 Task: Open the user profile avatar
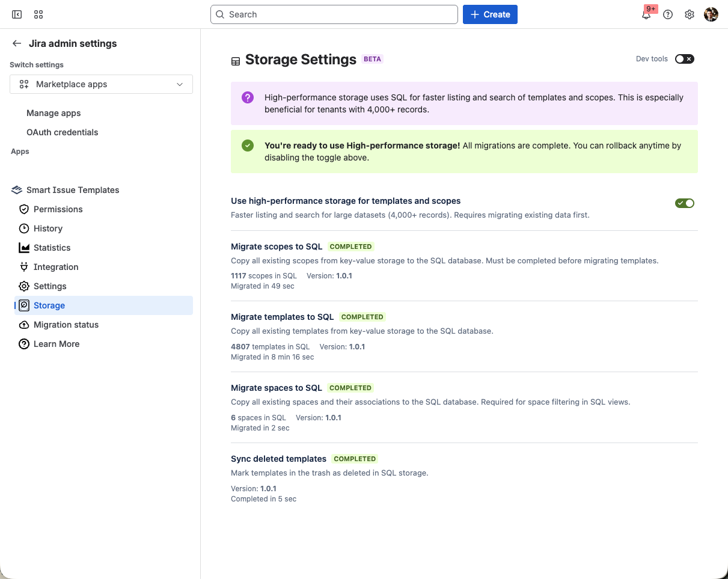711,14
